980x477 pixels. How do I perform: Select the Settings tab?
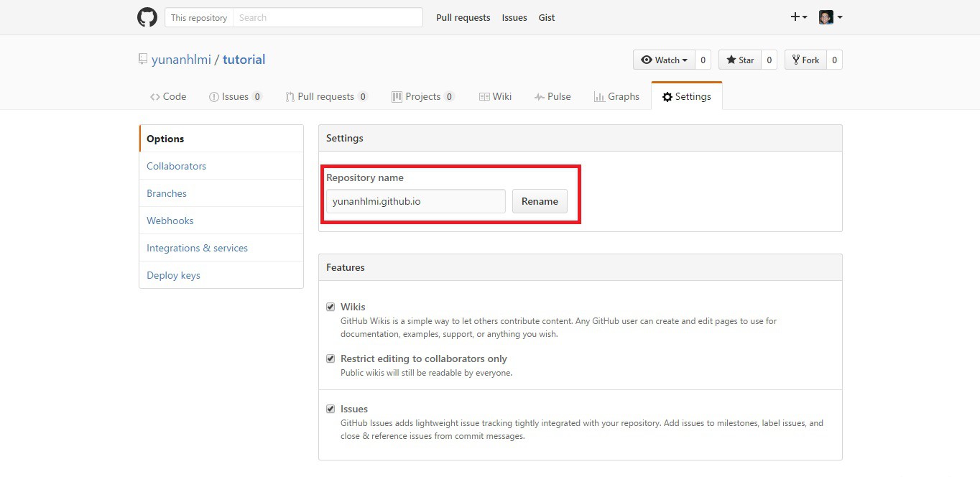click(687, 96)
